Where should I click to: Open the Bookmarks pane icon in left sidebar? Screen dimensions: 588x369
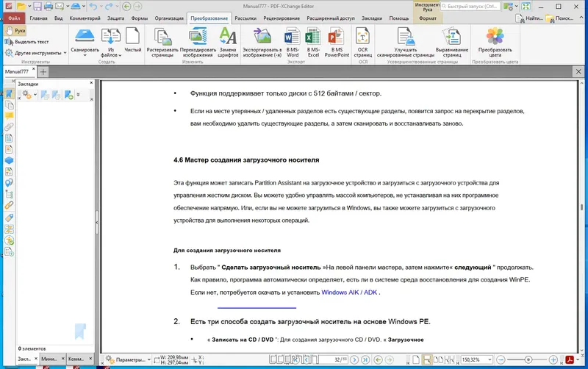[9, 94]
